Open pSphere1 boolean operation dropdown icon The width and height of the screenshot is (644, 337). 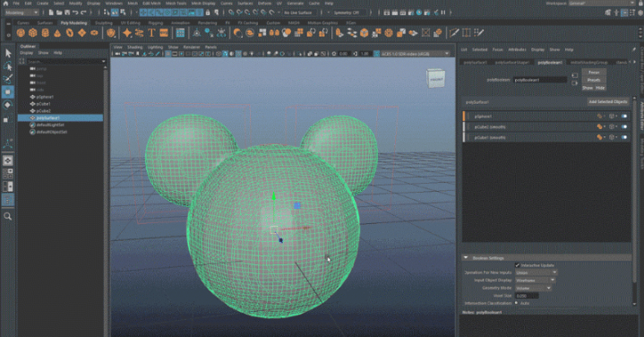pos(600,117)
